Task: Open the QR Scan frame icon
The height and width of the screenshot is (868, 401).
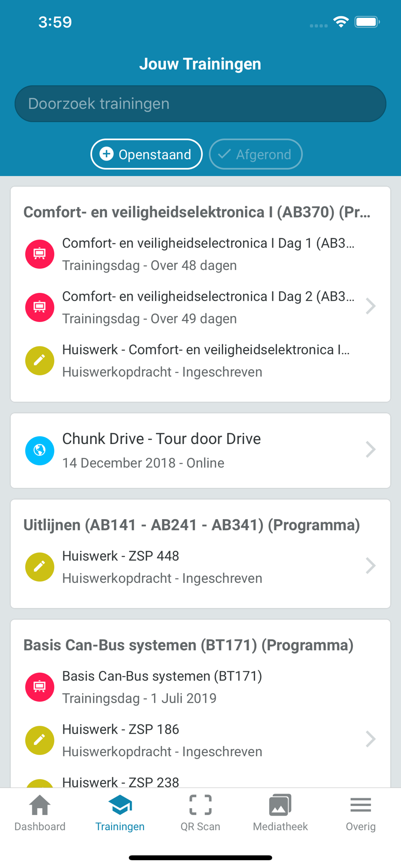Action: click(x=200, y=805)
